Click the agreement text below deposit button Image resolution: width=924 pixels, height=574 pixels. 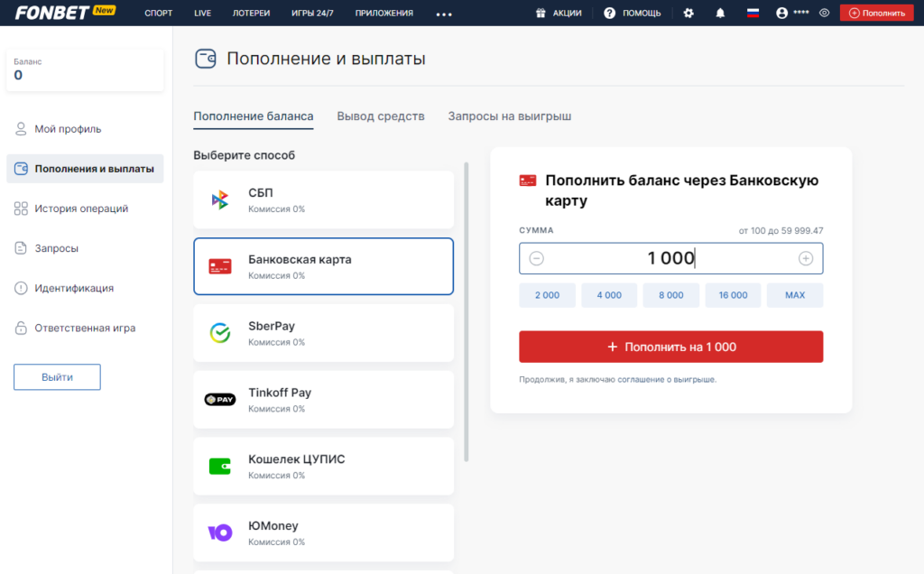click(x=617, y=380)
